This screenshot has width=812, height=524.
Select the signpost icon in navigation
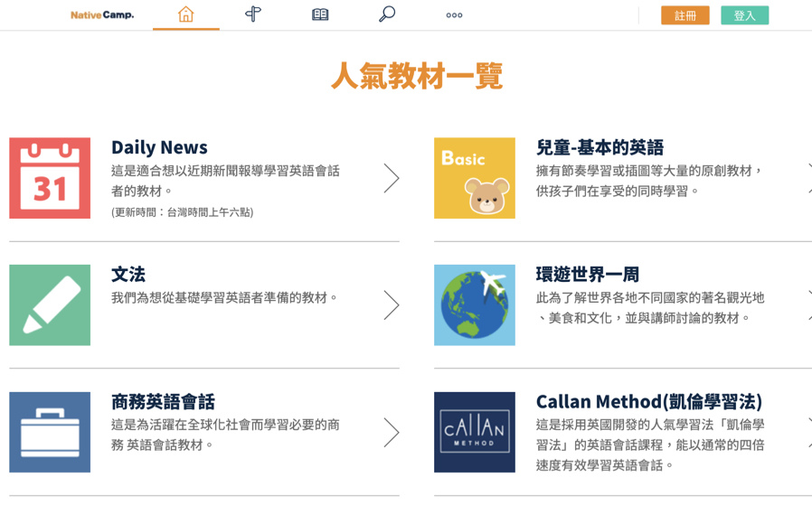pyautogui.click(x=253, y=14)
